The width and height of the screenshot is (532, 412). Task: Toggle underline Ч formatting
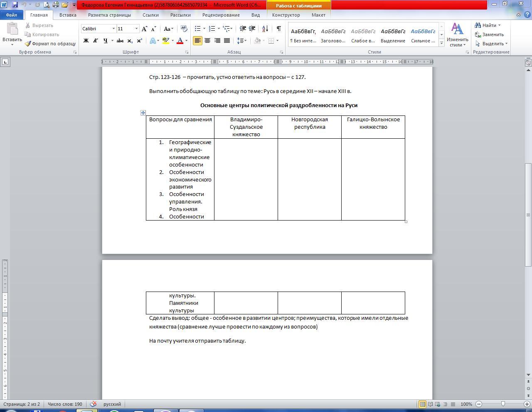[x=106, y=41]
